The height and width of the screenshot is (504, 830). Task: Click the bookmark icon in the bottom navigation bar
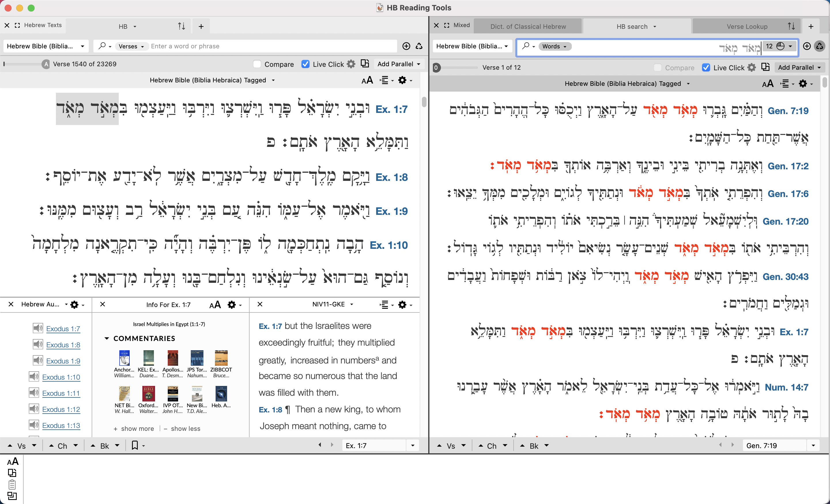pyautogui.click(x=135, y=445)
